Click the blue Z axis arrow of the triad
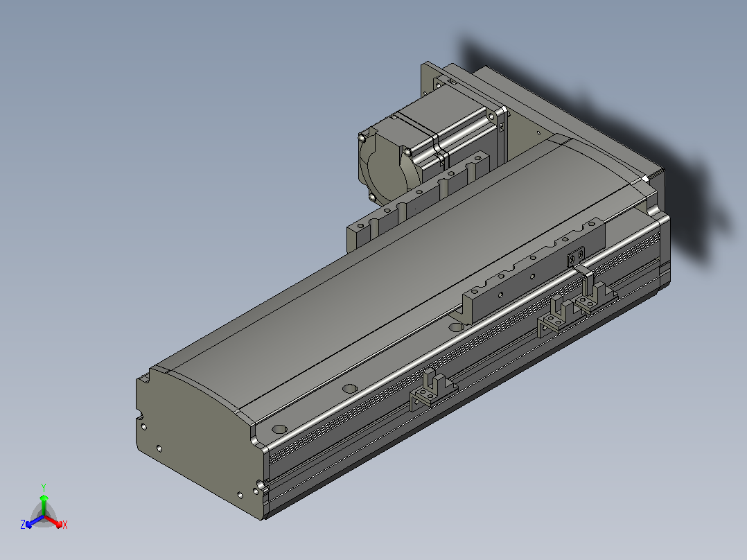The width and height of the screenshot is (747, 560). click(x=35, y=521)
